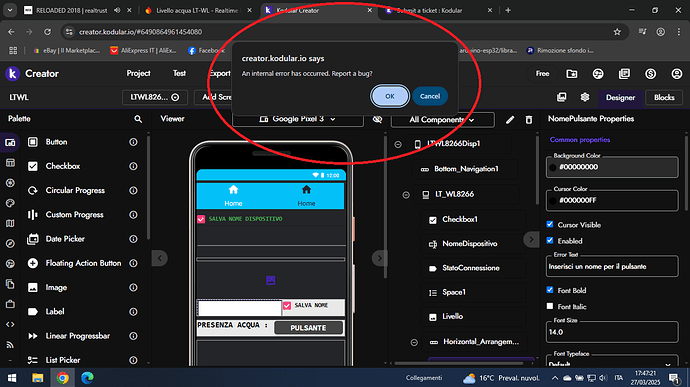Collapse the LT_WL8266 tree node
This screenshot has width=690, height=387.
pos(406,195)
